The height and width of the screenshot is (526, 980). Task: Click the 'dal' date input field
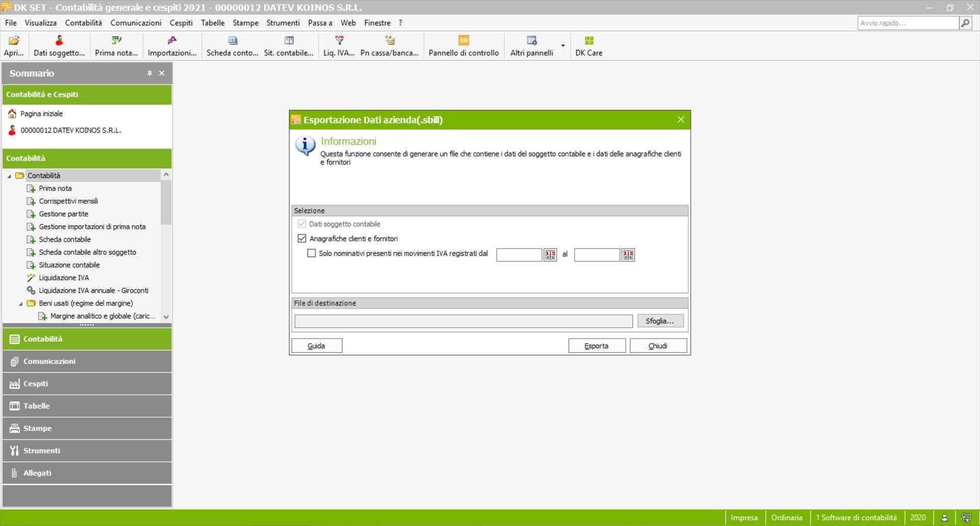[x=519, y=255]
